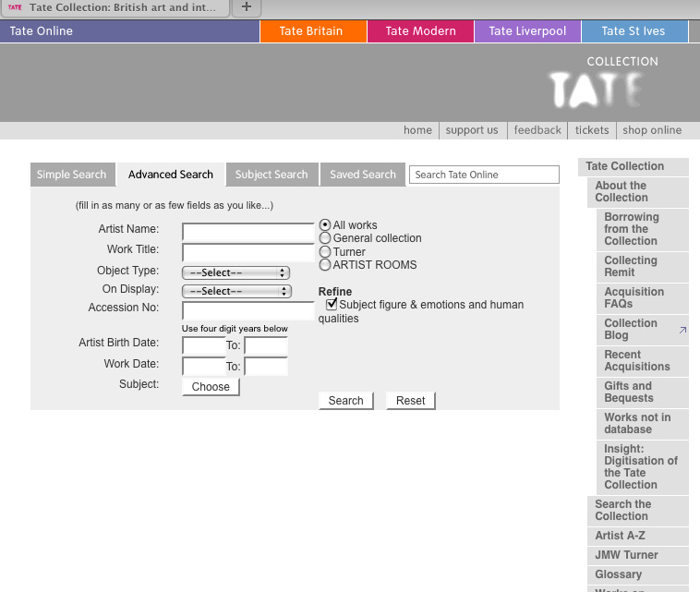The height and width of the screenshot is (592, 700).
Task: Focus the Artist Name field
Action: pos(247,232)
